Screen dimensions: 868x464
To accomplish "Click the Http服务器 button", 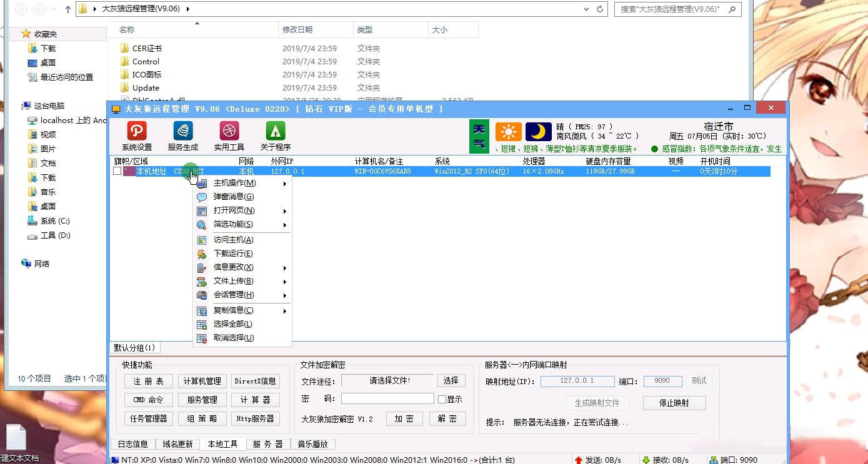I will point(255,418).
